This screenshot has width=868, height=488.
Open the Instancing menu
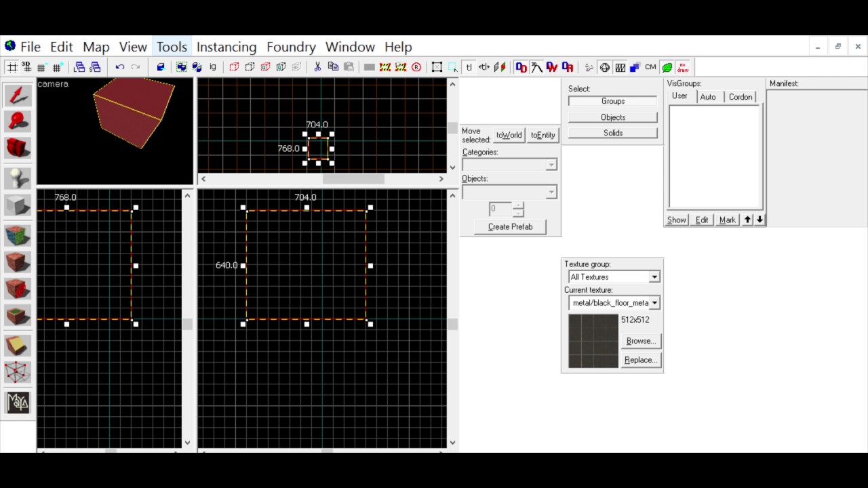coord(226,47)
